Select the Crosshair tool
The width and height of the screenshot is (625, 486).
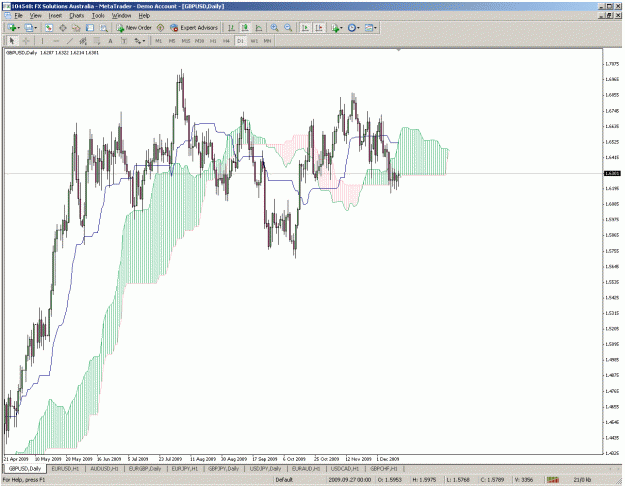(x=26, y=41)
